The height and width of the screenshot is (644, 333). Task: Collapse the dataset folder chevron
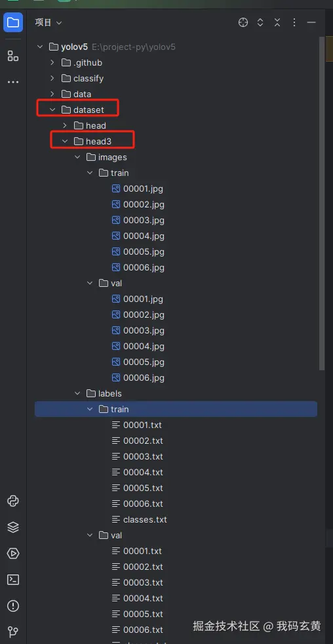(x=52, y=110)
